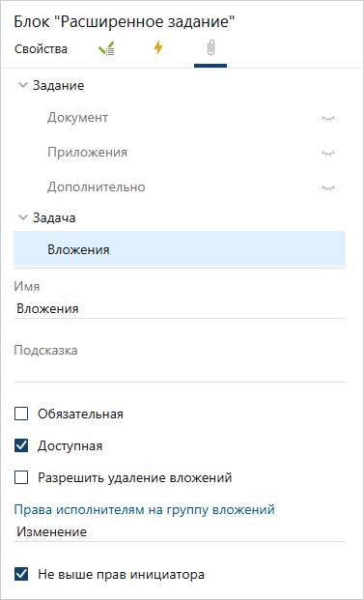
Task: Toggle visibility eye for Приложения
Action: (327, 153)
